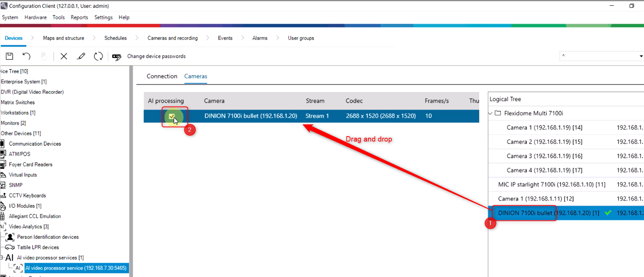The width and height of the screenshot is (644, 277).
Task: Select Monitors [2] node
Action: [x=13, y=123]
